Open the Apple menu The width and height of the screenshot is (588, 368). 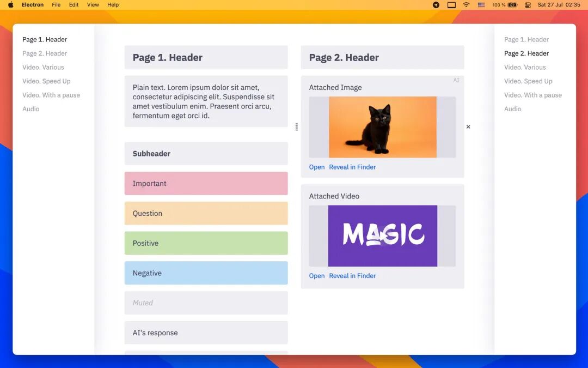click(x=11, y=5)
